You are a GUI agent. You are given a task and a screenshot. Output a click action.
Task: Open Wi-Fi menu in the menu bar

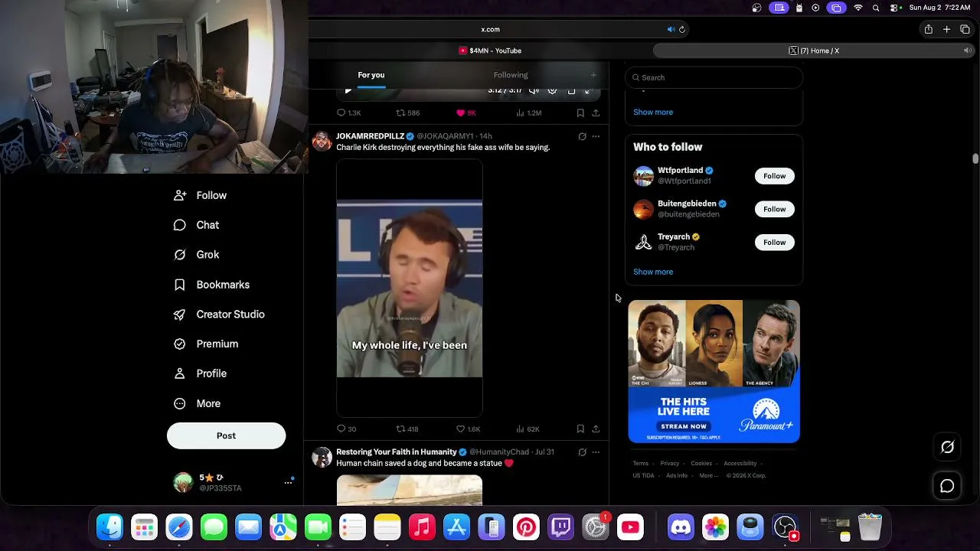[x=858, y=8]
